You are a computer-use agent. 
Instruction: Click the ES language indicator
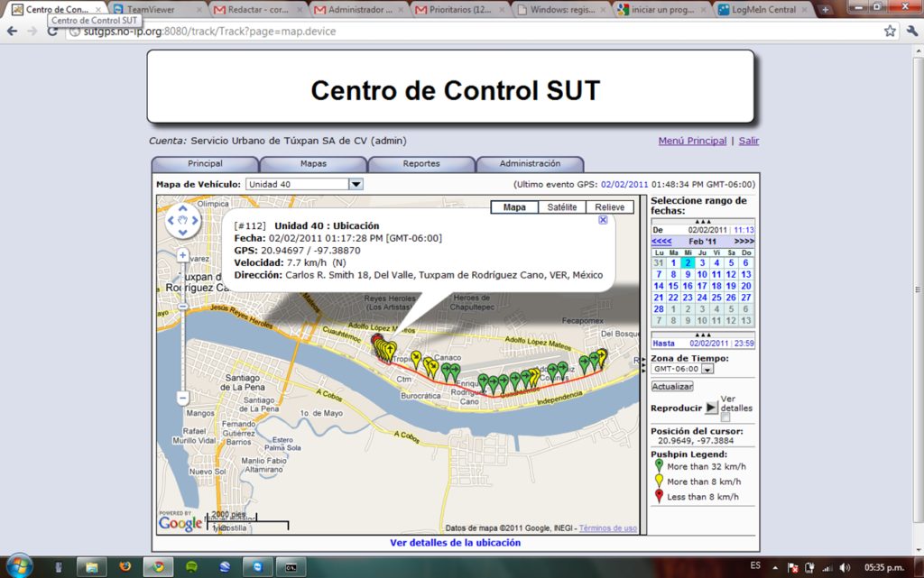[755, 565]
